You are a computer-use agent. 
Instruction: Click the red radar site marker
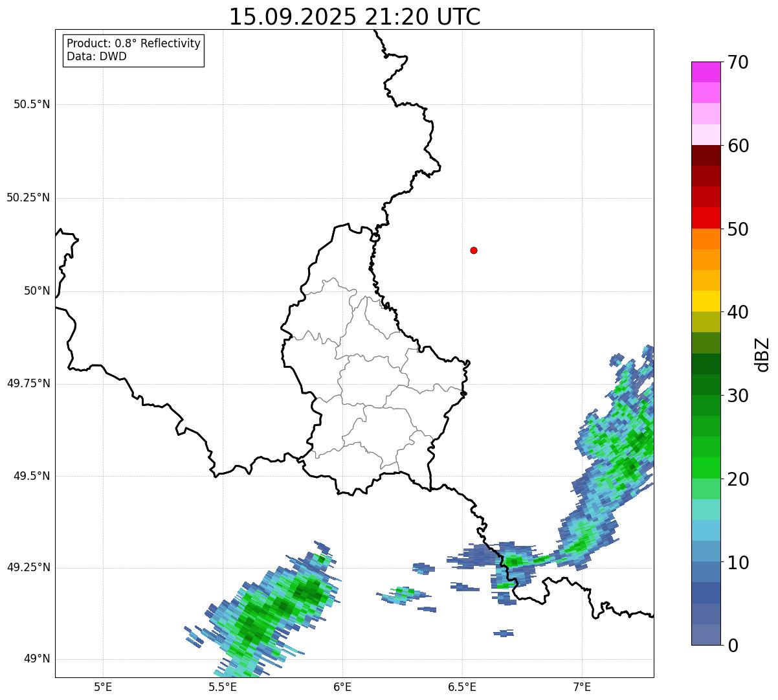pyautogui.click(x=474, y=250)
